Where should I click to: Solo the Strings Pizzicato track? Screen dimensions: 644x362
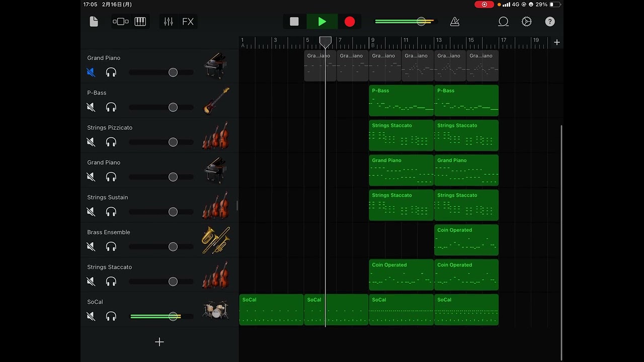[111, 142]
